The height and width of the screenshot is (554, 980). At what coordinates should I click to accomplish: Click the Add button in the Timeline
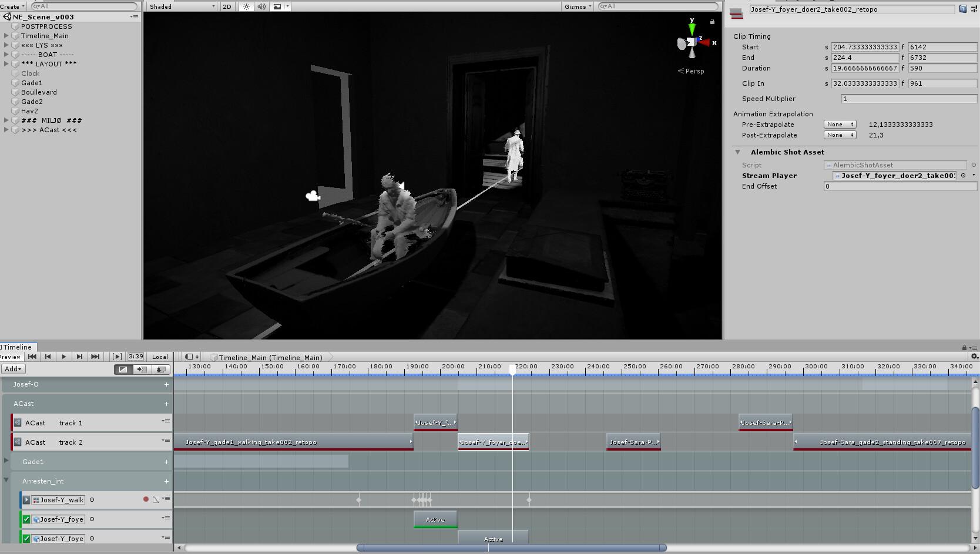[12, 369]
